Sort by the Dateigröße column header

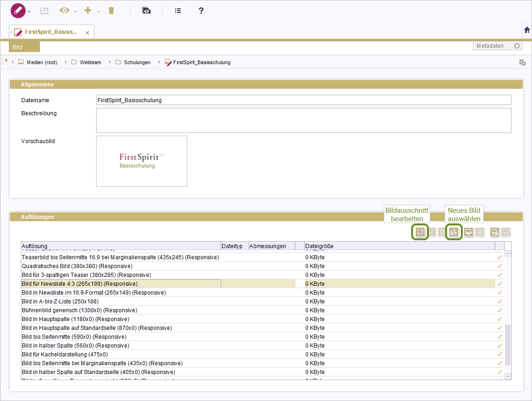(x=400, y=246)
